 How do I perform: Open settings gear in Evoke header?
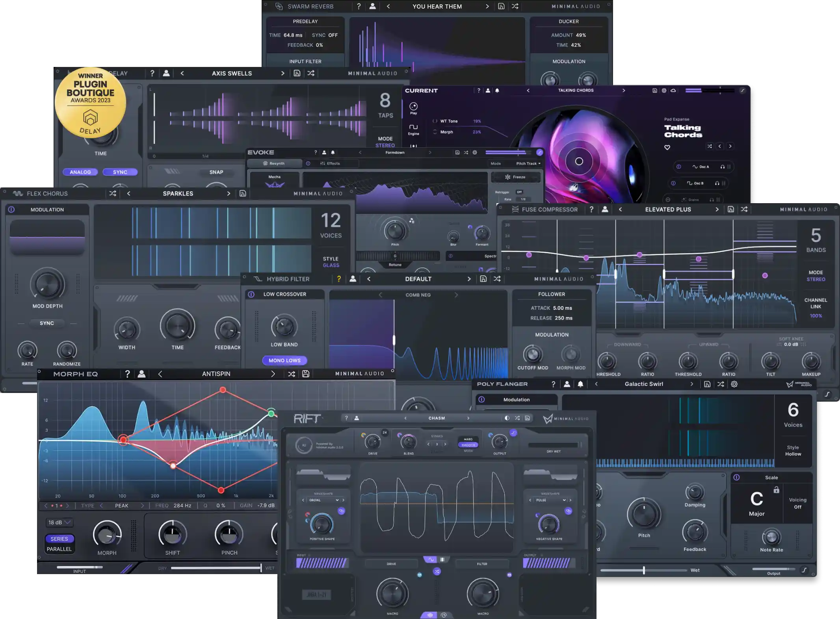[475, 152]
